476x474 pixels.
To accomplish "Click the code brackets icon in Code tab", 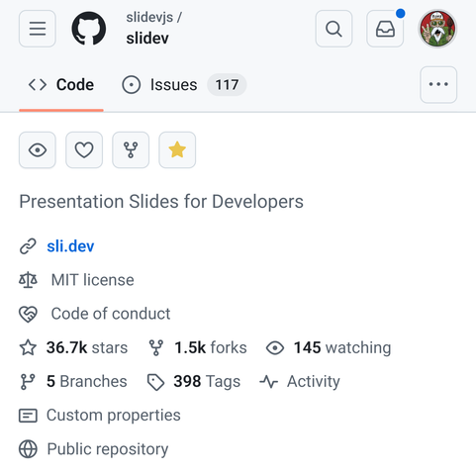I will pyautogui.click(x=38, y=85).
